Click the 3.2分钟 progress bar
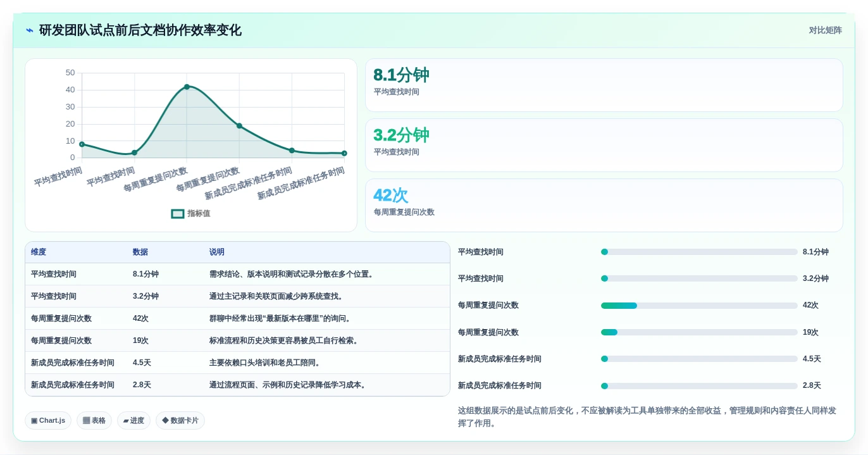868x455 pixels. [699, 278]
